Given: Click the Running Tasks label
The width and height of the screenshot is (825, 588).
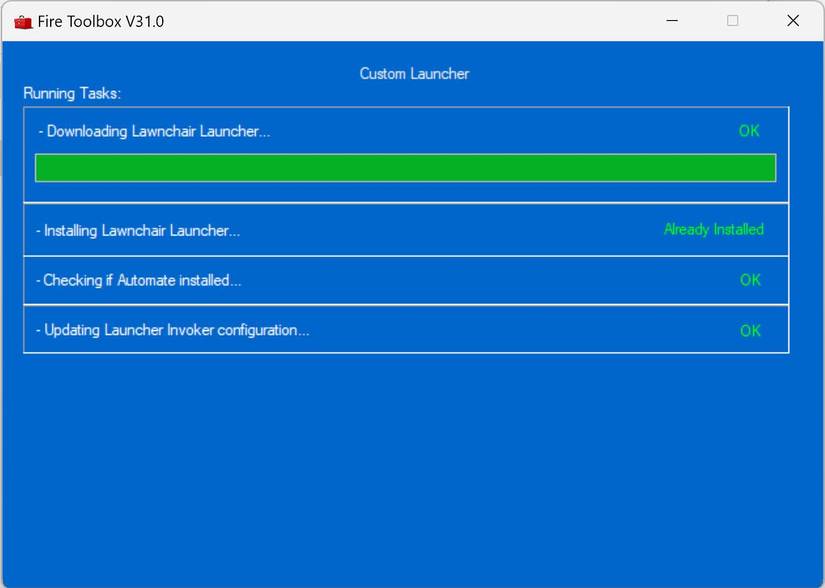Looking at the screenshot, I should pyautogui.click(x=72, y=94).
